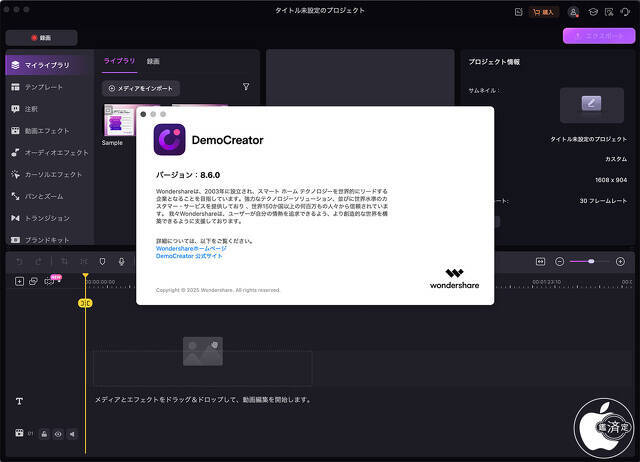Click the timeline zoom slider handle
640x462 pixels.
click(x=591, y=261)
